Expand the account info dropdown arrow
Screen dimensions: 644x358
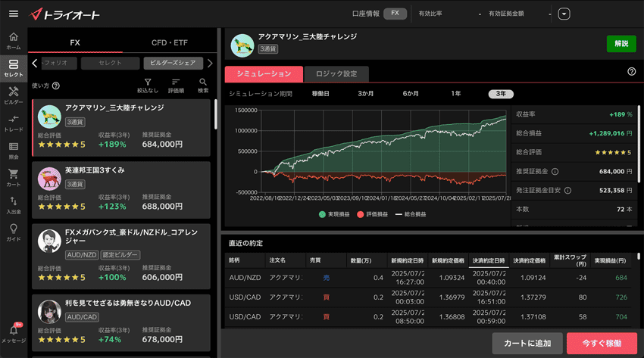tap(564, 14)
